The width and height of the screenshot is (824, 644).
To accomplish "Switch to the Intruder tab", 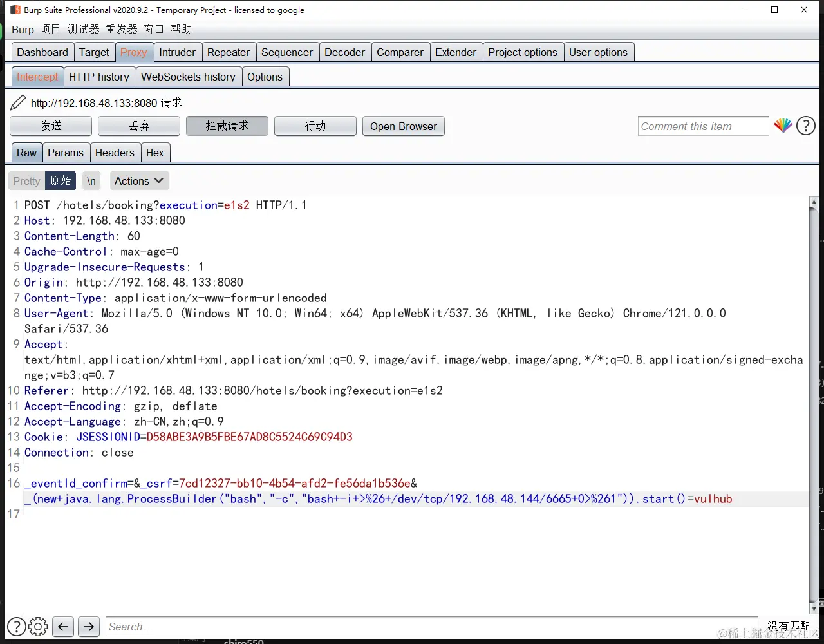I will [177, 52].
